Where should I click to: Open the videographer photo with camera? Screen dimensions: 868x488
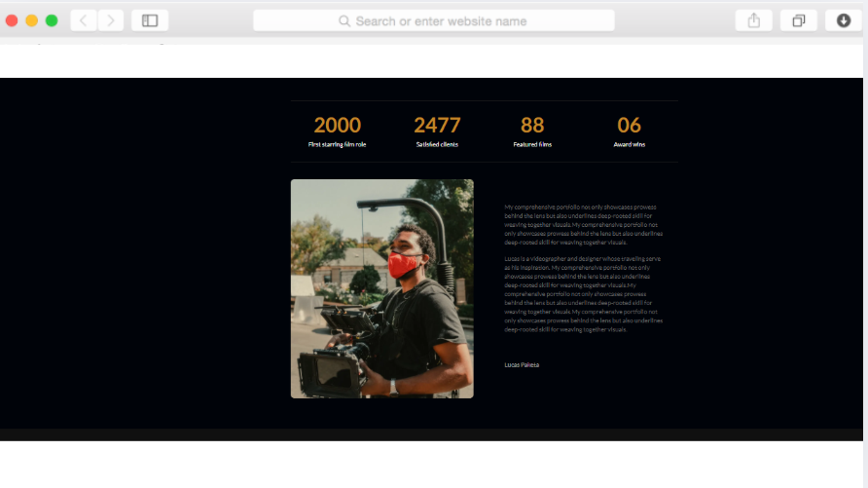(x=381, y=288)
